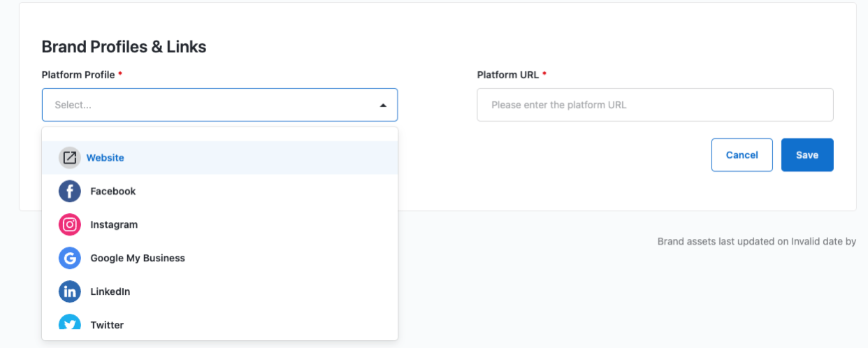The height and width of the screenshot is (348, 868).
Task: Click the Website external-link icon
Action: [x=69, y=158]
